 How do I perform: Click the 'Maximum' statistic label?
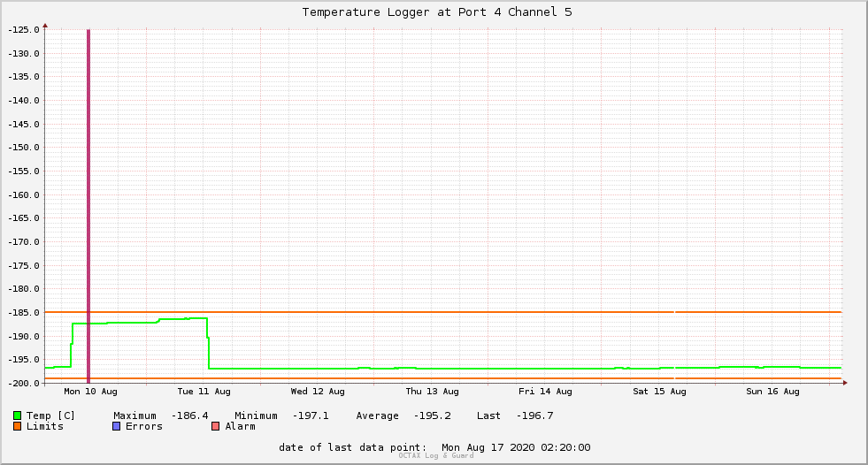[134, 415]
